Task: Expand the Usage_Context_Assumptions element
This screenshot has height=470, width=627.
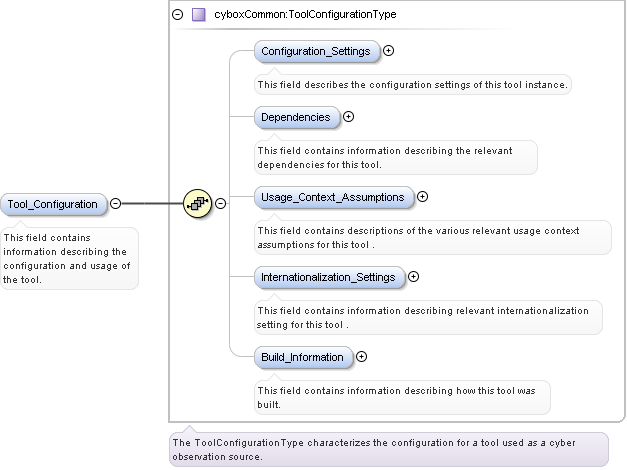Action: [422, 197]
